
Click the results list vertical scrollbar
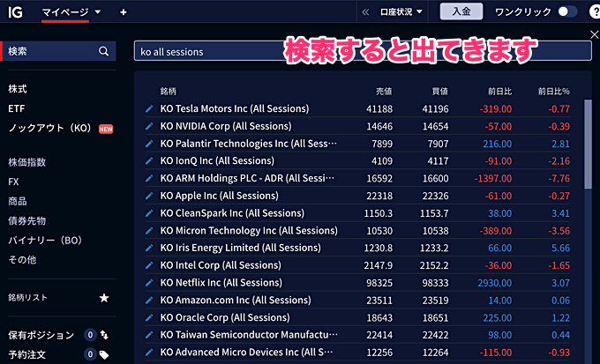(x=588, y=144)
